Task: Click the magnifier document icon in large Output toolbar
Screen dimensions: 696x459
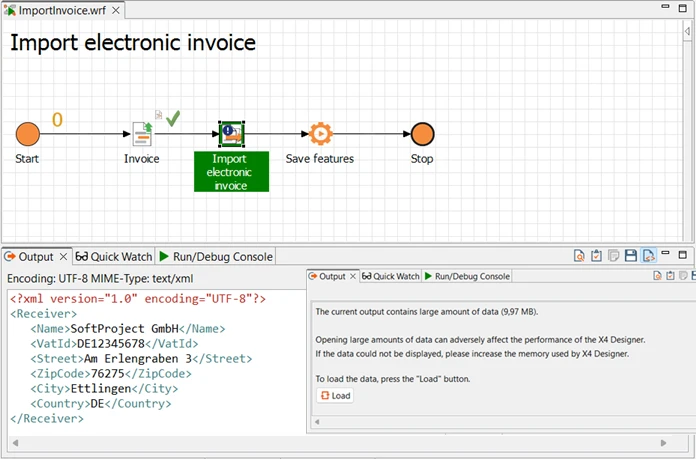Action: click(579, 256)
